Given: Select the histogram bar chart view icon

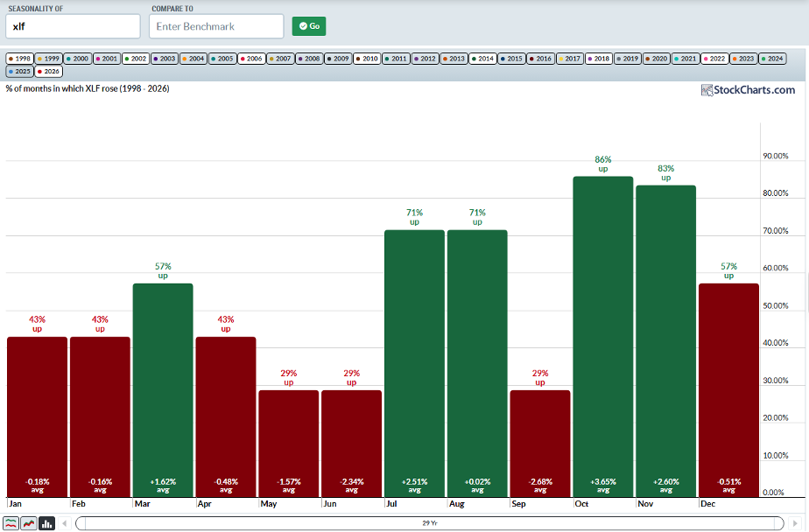Looking at the screenshot, I should [47, 523].
